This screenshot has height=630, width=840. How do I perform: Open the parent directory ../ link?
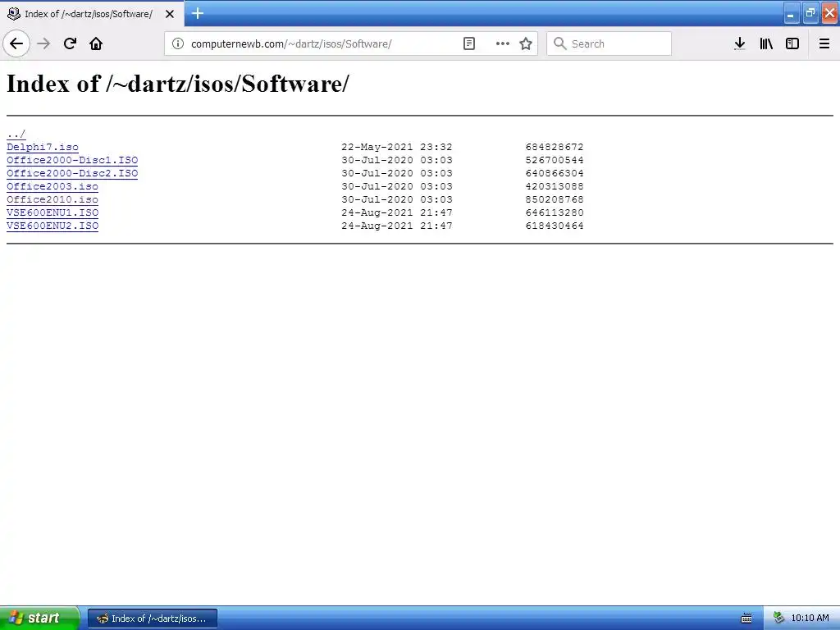(16, 134)
